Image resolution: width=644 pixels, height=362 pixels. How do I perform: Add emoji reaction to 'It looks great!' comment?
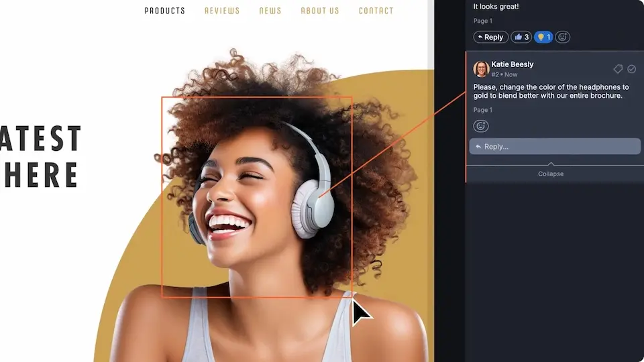point(563,38)
